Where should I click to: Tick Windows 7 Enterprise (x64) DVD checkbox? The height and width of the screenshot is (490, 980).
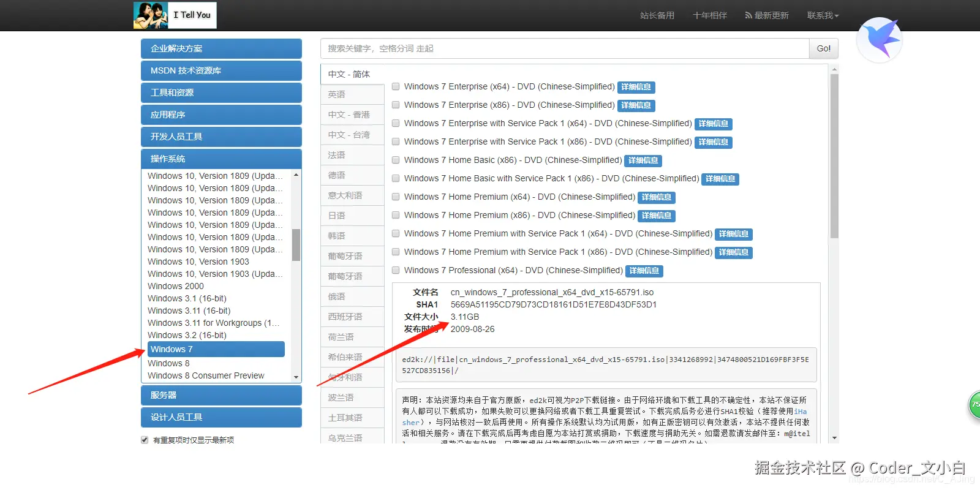tap(396, 87)
